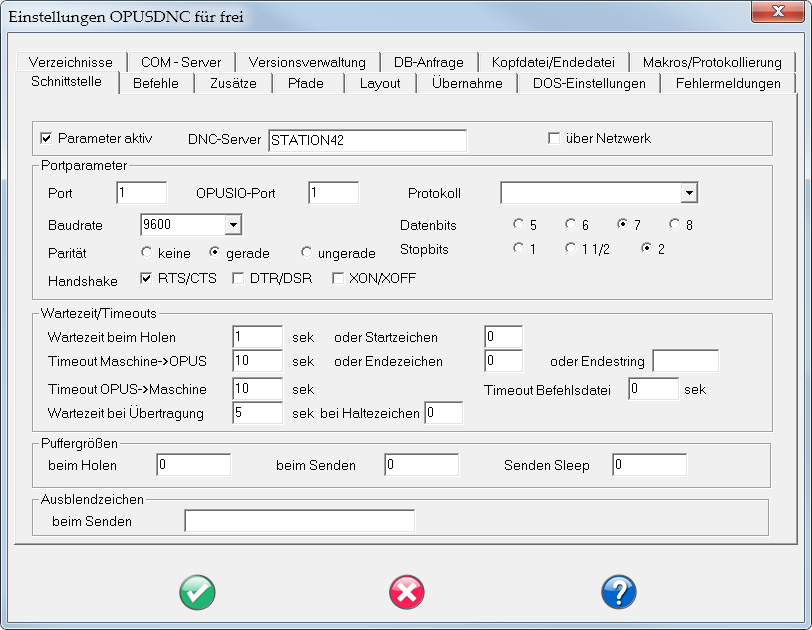Screen dimensions: 812x630
Task: Click the OPUSIO-Port input field
Action: click(334, 193)
